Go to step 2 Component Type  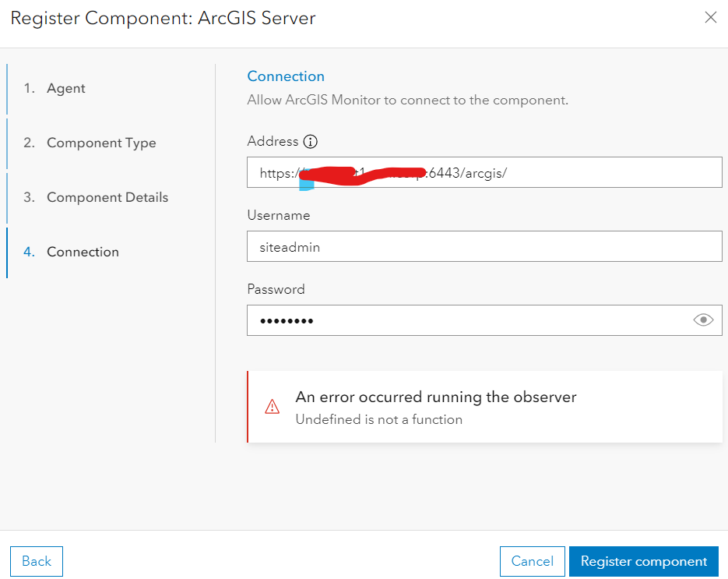click(90, 143)
